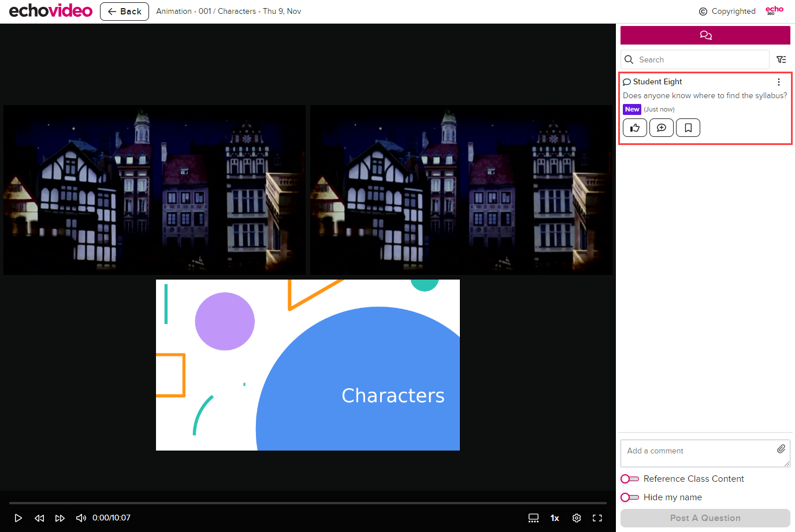The image size is (795, 532).
Task: Click Post A Question button
Action: tap(705, 518)
